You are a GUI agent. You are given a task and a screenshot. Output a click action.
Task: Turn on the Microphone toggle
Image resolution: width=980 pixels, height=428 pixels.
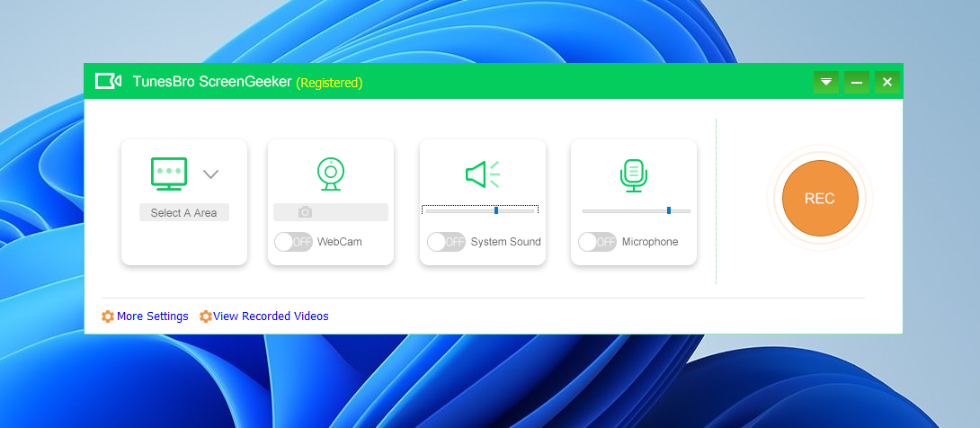pos(597,242)
